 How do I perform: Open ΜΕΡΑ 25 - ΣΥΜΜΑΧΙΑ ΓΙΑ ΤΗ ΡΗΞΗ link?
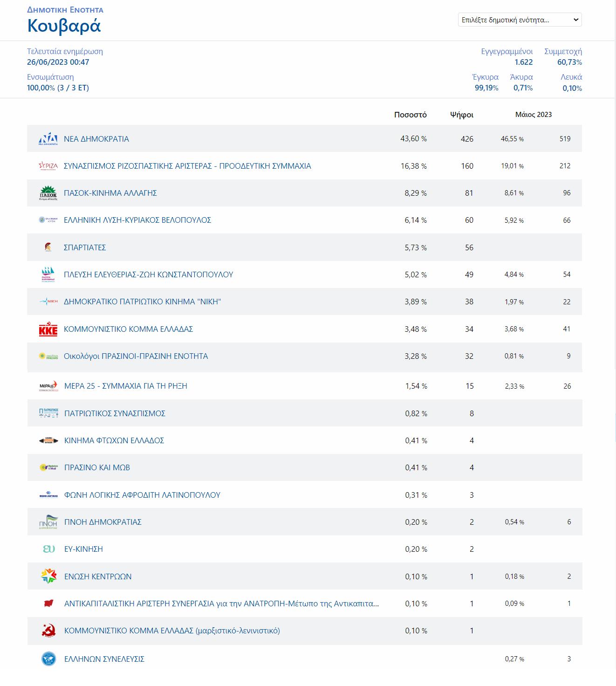tap(126, 386)
